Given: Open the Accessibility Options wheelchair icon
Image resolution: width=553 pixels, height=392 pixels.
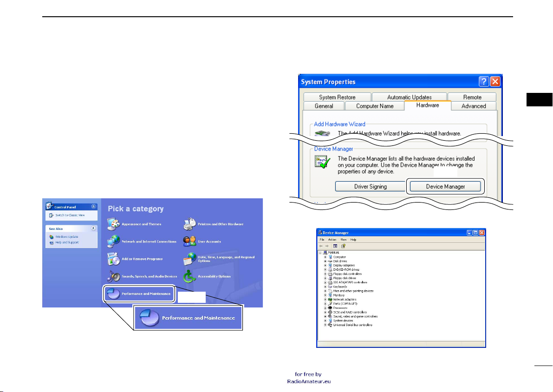Looking at the screenshot, I should click(x=190, y=276).
